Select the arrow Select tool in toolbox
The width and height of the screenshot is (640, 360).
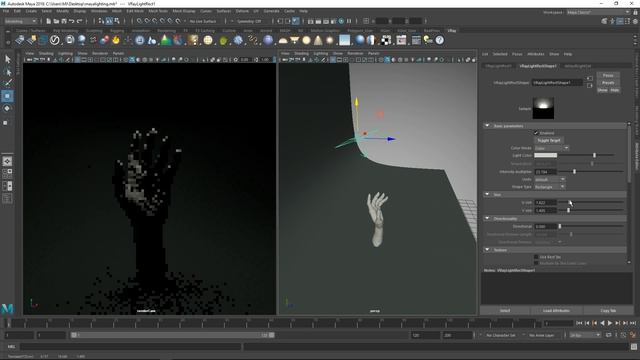point(7,59)
